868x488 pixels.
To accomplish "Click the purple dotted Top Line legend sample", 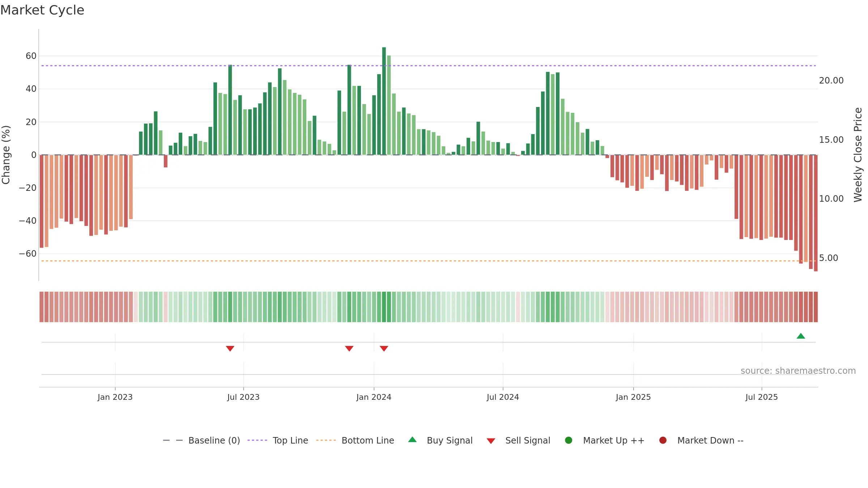I will coord(257,440).
